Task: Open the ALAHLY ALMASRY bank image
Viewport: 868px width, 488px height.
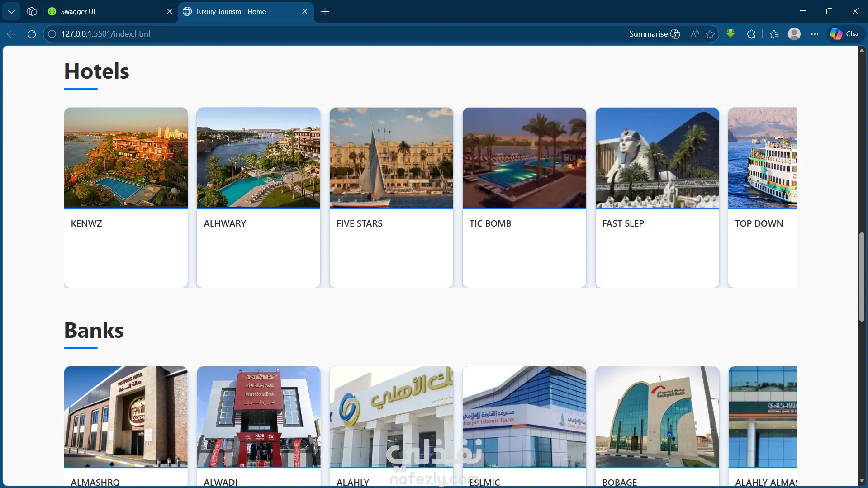Action: click(762, 417)
